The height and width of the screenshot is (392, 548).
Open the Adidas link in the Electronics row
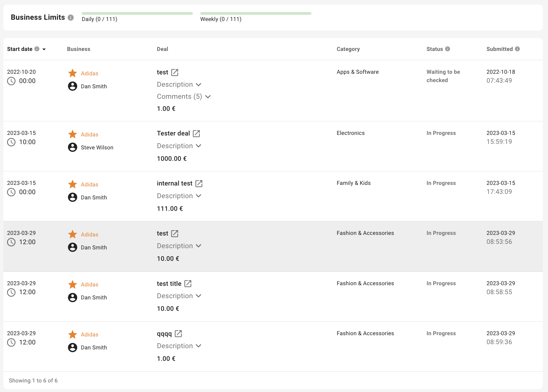(x=89, y=135)
